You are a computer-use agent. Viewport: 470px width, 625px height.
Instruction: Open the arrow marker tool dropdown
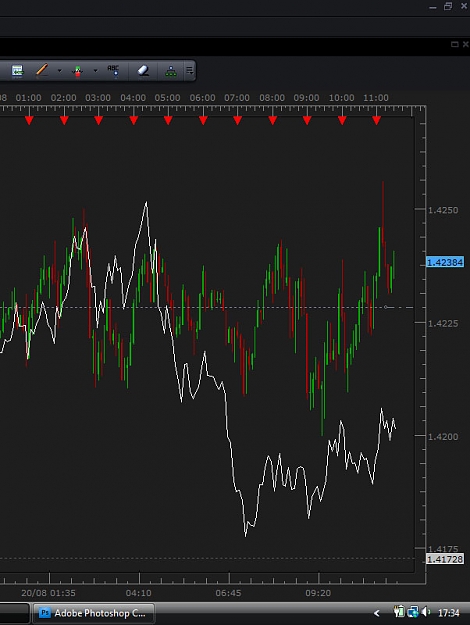coord(95,71)
